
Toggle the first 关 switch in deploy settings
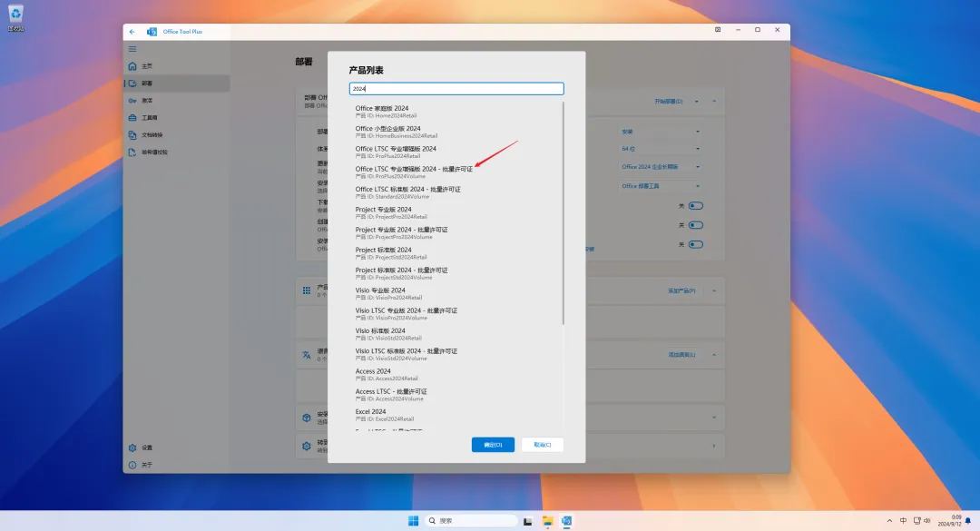[696, 206]
